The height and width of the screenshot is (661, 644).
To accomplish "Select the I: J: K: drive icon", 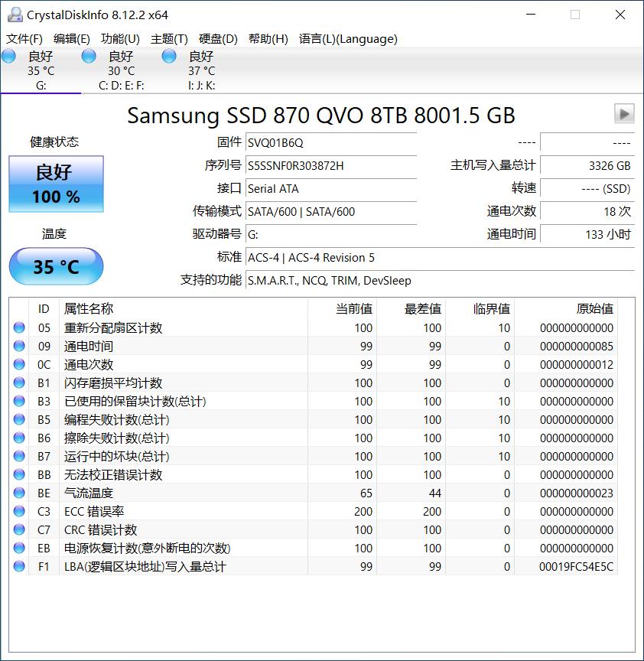I will 168,55.
